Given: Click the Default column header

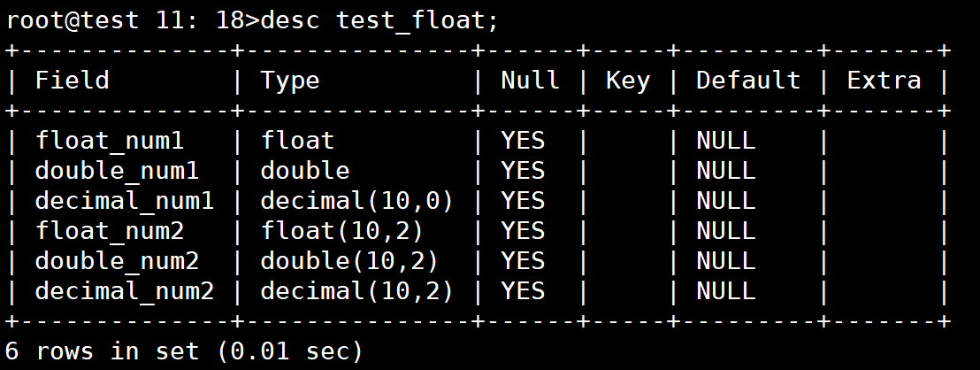Looking at the screenshot, I should [x=748, y=80].
